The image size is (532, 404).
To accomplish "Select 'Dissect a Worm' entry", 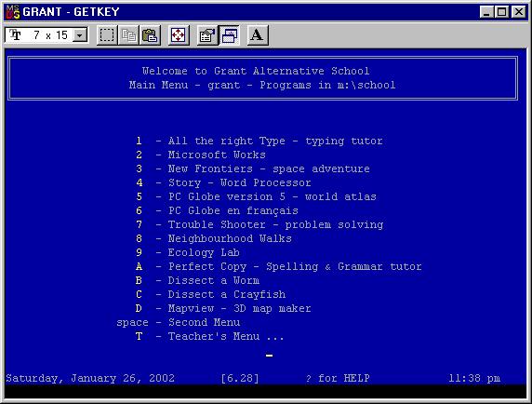I will point(197,280).
